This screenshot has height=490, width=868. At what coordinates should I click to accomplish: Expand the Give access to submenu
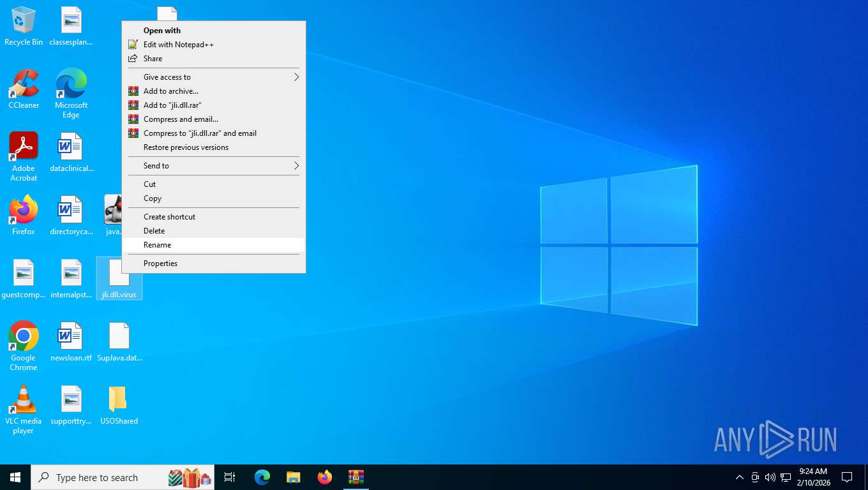coord(214,77)
